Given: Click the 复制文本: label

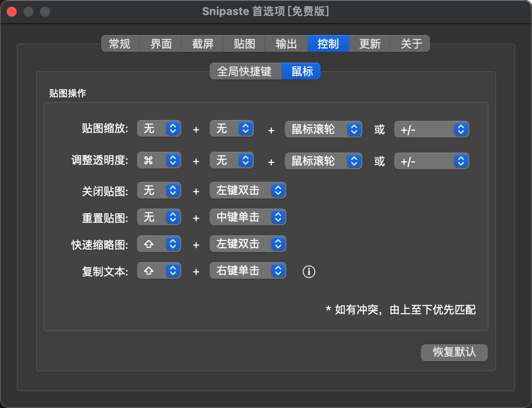Looking at the screenshot, I should tap(105, 272).
